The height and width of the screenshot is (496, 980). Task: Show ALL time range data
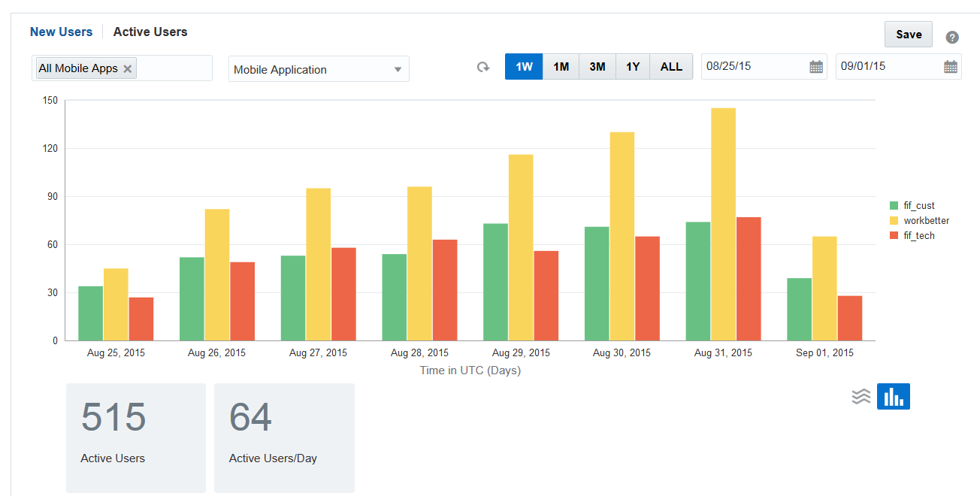671,67
